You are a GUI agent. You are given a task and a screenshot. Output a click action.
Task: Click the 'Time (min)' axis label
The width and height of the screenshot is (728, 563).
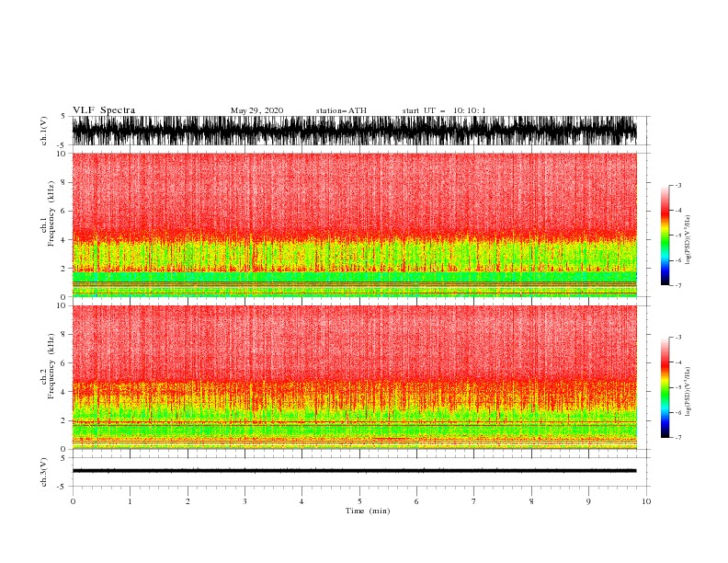(x=368, y=511)
